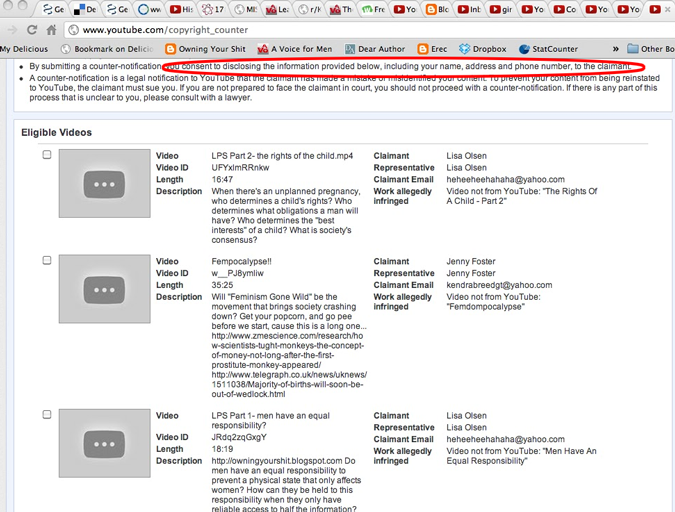Expand the bookmarks overflow chevron
Screen dimensions: 675x512
click(616, 49)
